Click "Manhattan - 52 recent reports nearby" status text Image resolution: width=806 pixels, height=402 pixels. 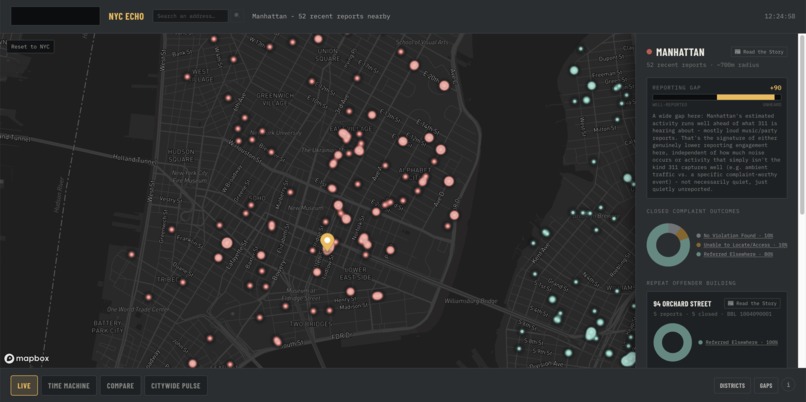[x=321, y=16]
